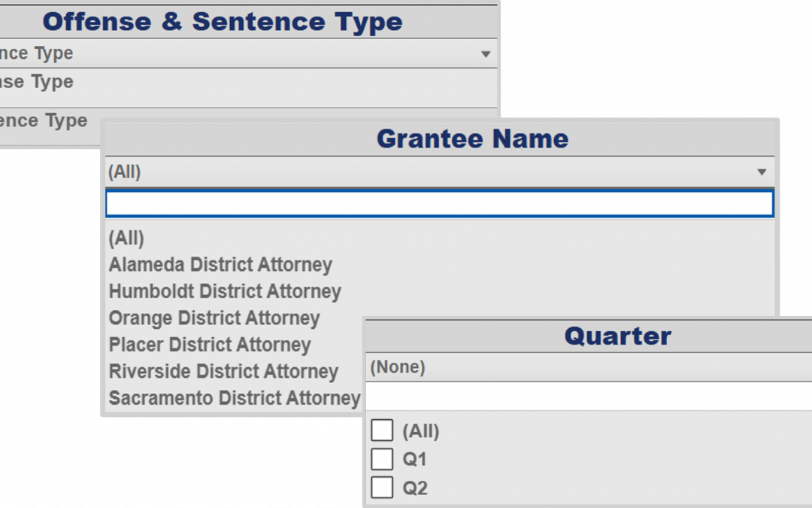This screenshot has width=812, height=508.
Task: Open the Sentence Type dropdown arrow
Action: coord(486,54)
